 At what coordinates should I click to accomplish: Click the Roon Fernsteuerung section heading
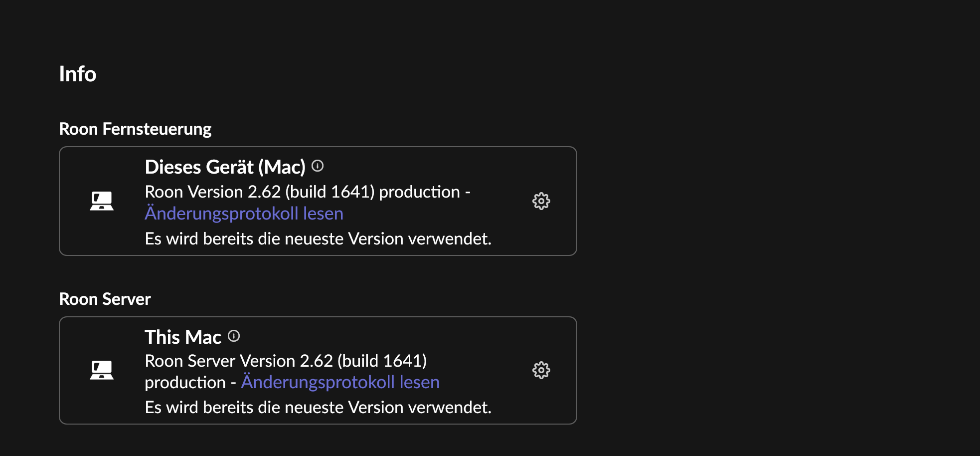click(x=135, y=129)
